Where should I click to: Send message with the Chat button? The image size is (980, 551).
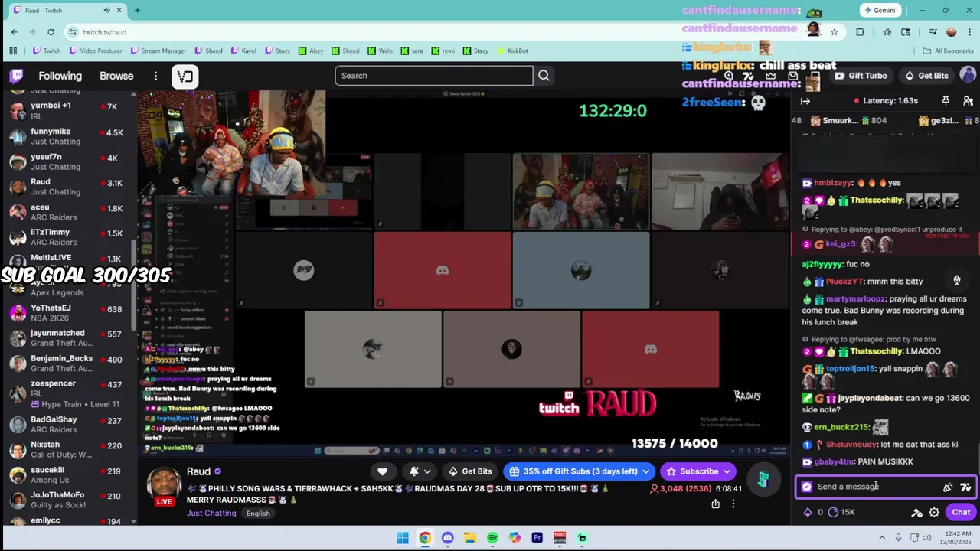[x=961, y=513]
